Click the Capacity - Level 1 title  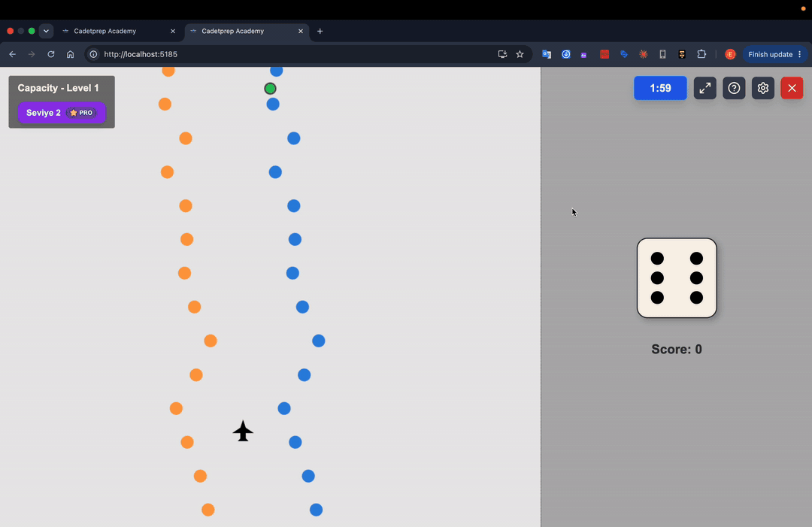click(x=58, y=88)
